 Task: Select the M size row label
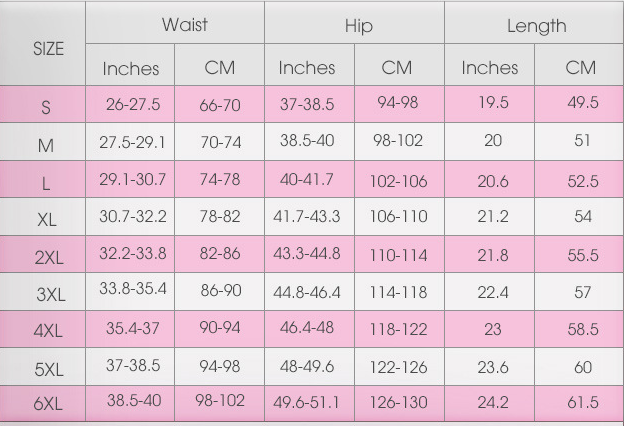(x=46, y=145)
